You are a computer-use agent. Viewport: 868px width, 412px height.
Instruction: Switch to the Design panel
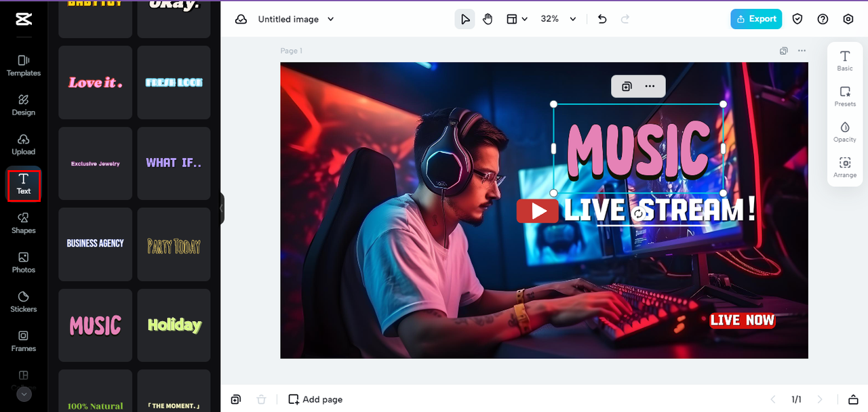coord(24,105)
